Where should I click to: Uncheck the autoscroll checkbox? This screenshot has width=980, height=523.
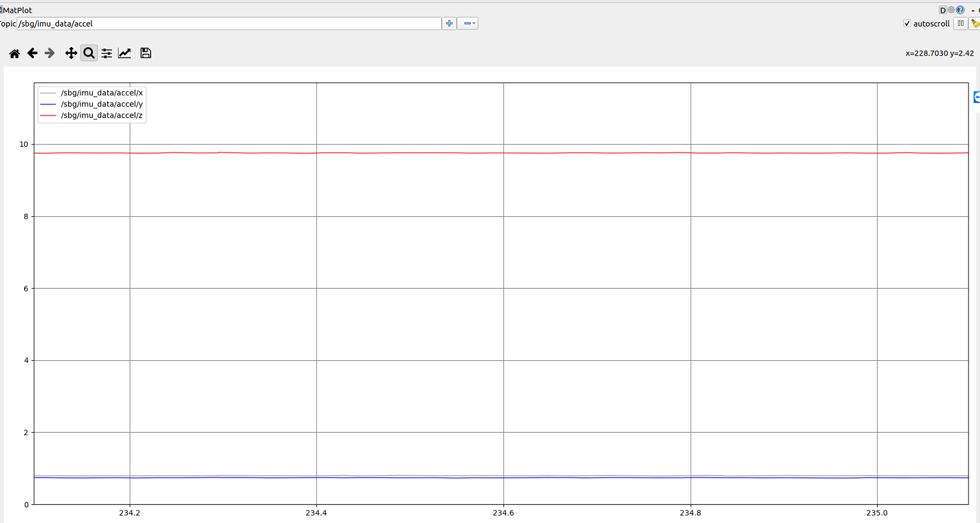point(907,23)
